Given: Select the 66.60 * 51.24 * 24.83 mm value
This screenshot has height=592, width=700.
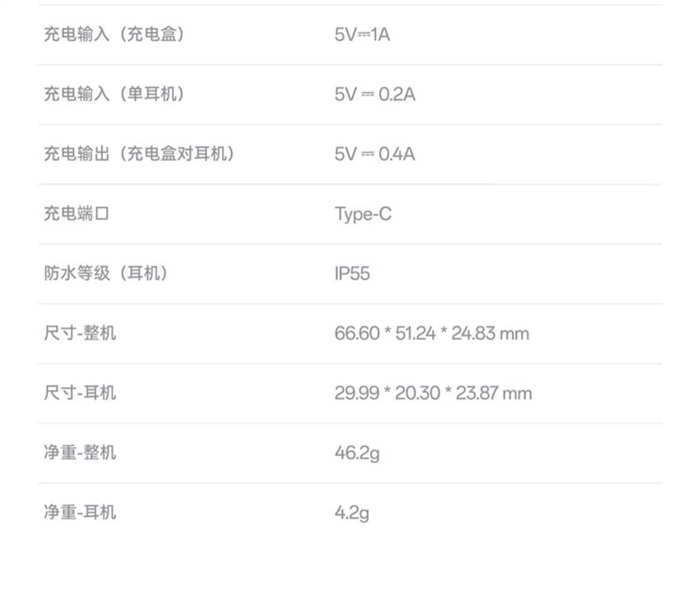Looking at the screenshot, I should (432, 333).
